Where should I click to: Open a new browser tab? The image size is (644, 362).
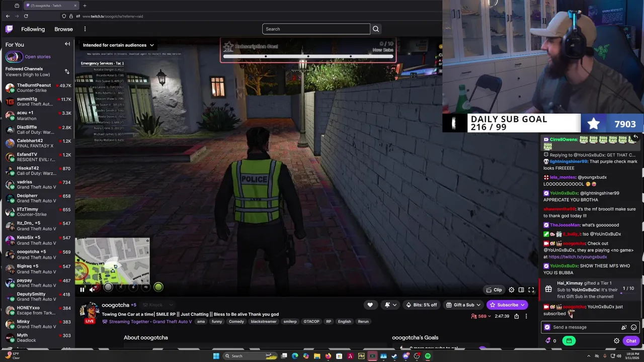(x=85, y=6)
